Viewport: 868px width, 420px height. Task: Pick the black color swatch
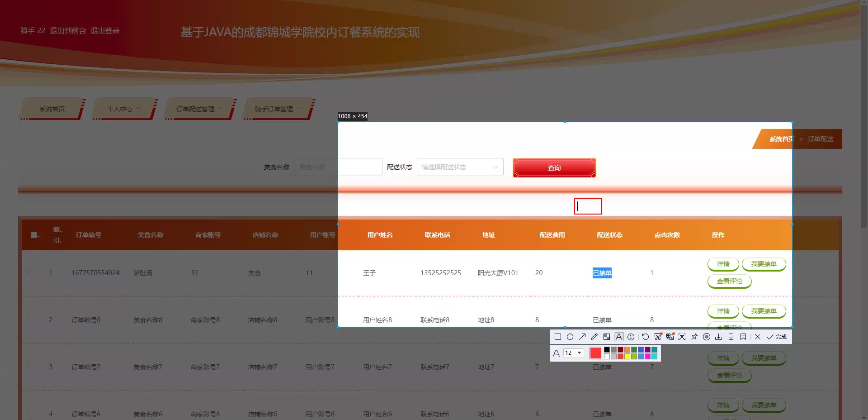(x=607, y=350)
